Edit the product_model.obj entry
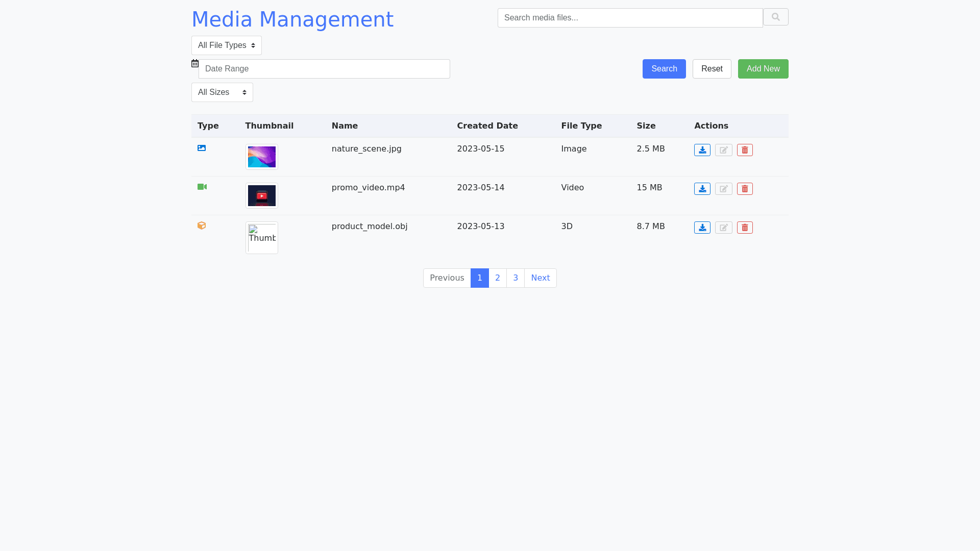The width and height of the screenshot is (980, 551). [x=723, y=228]
